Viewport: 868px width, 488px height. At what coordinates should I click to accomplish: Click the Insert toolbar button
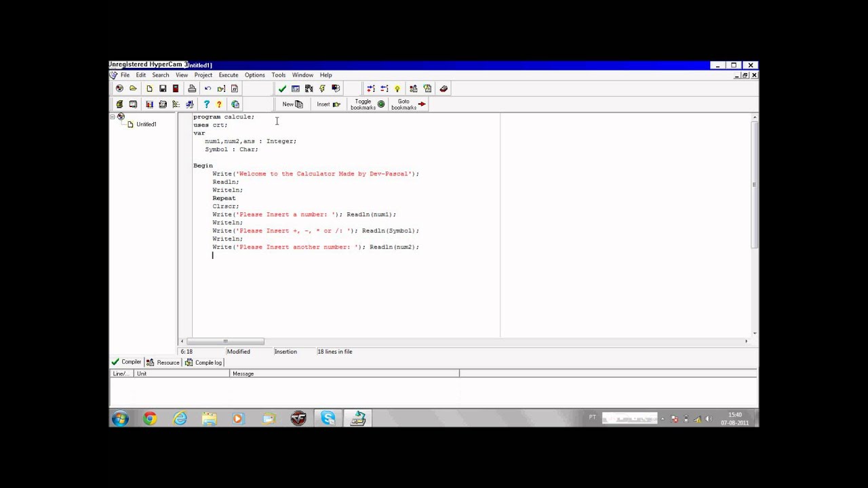pyautogui.click(x=328, y=104)
